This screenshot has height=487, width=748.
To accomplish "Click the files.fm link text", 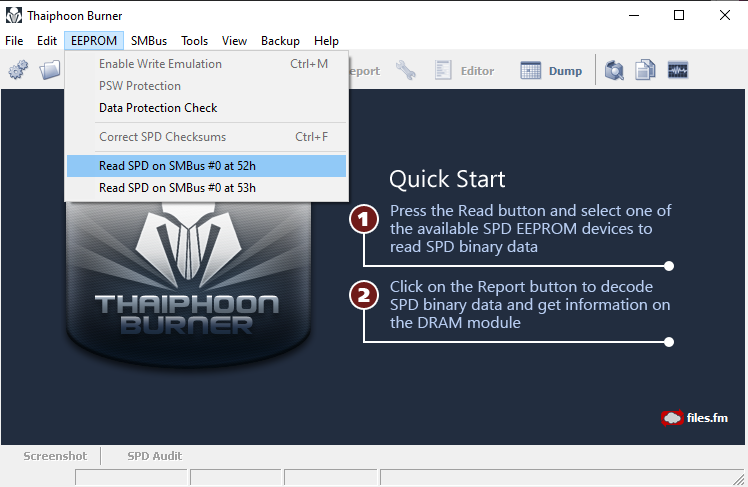I will (707, 418).
